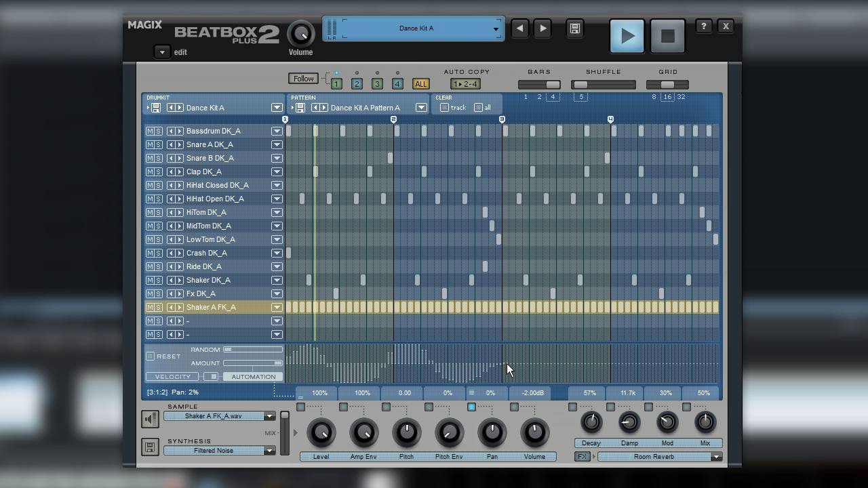The image size is (868, 488).
Task: Click the Shuffle slider
Action: 604,85
